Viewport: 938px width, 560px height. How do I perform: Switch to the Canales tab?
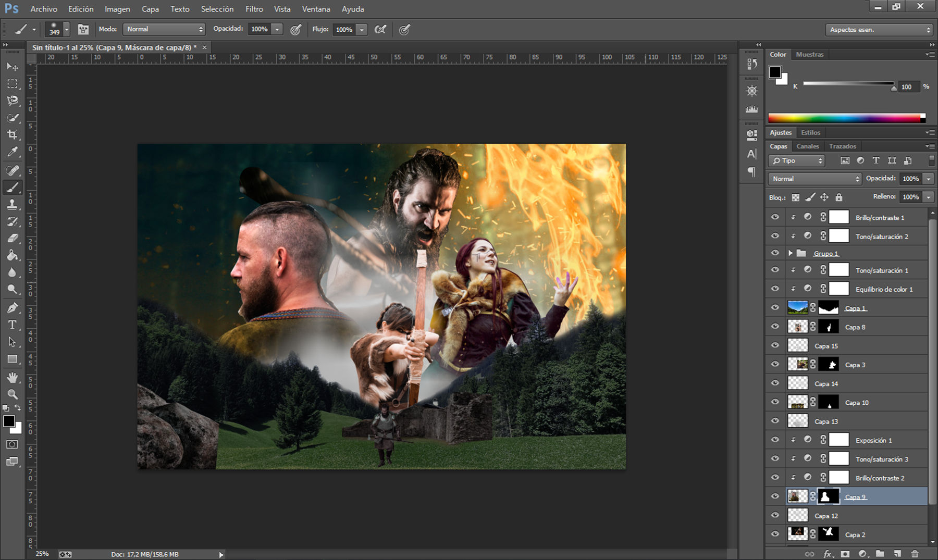tap(807, 146)
